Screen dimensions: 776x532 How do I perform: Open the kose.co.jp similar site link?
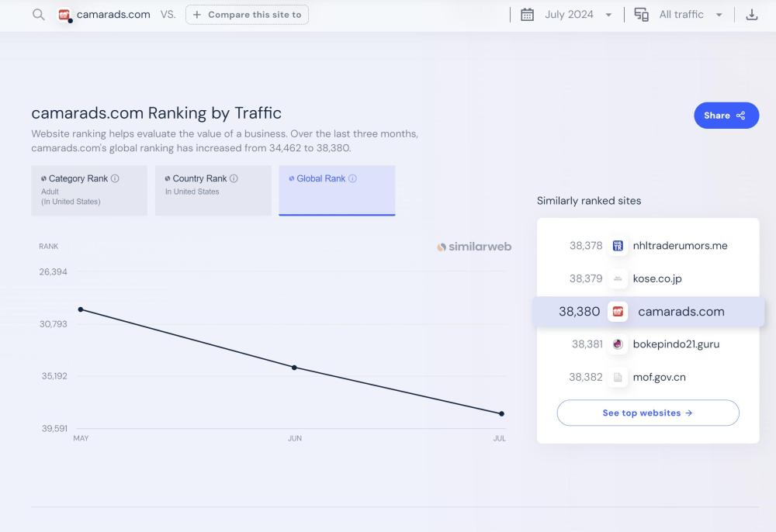[x=656, y=278]
